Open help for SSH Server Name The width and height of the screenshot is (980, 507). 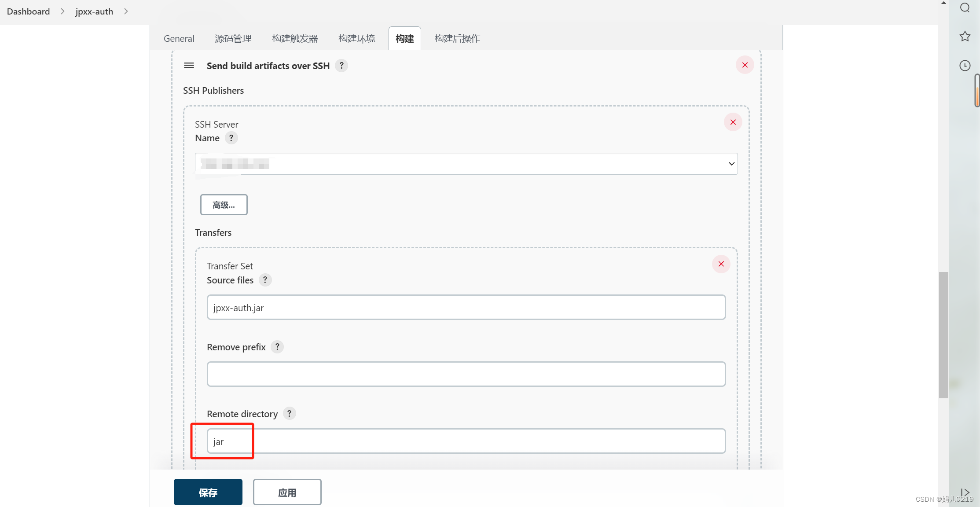(231, 138)
